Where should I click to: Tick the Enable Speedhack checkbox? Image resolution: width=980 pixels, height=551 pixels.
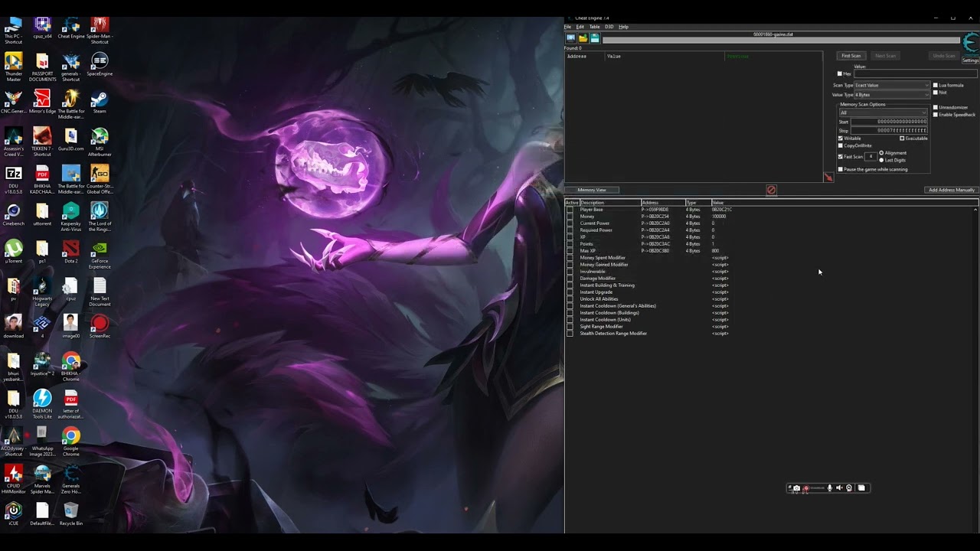pos(936,114)
